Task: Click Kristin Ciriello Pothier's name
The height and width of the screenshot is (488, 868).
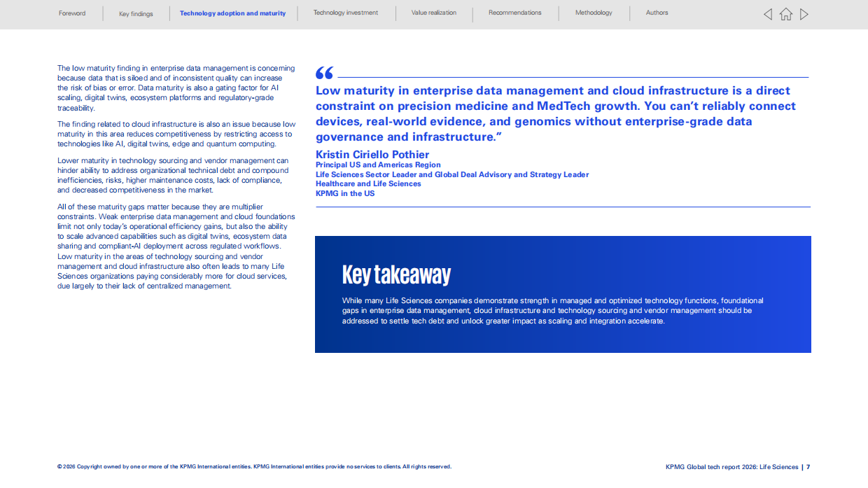Action: pos(372,155)
